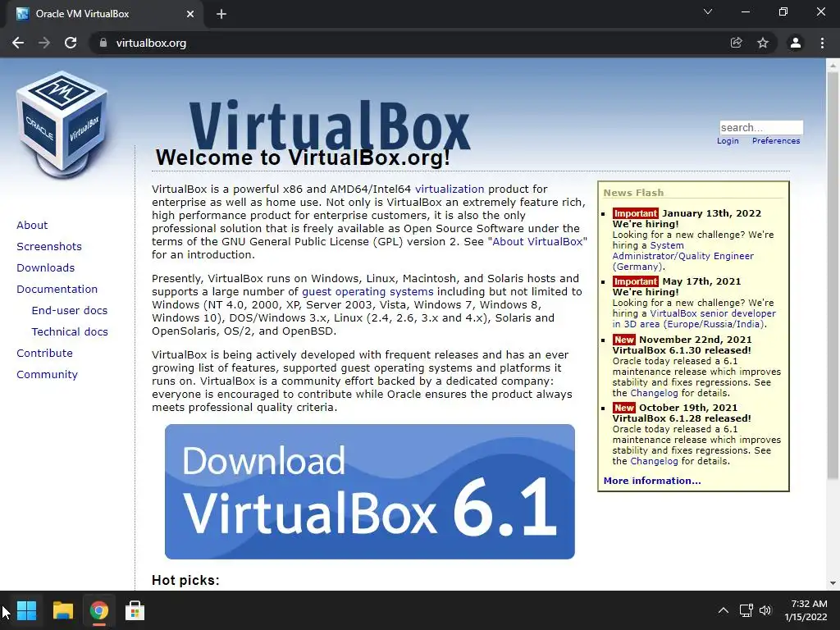Open the Windows Start button
The image size is (840, 630).
26,610
